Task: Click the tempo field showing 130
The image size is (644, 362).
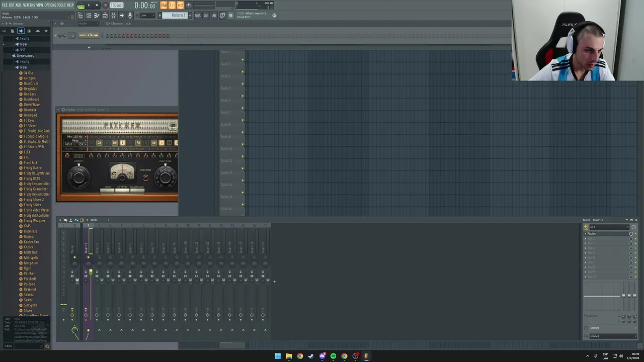Action: click(116, 6)
